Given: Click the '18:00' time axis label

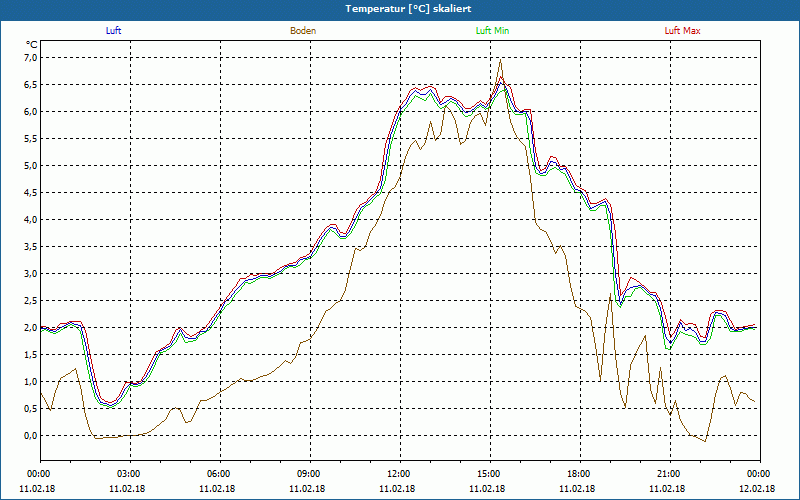Looking at the screenshot, I should 580,474.
